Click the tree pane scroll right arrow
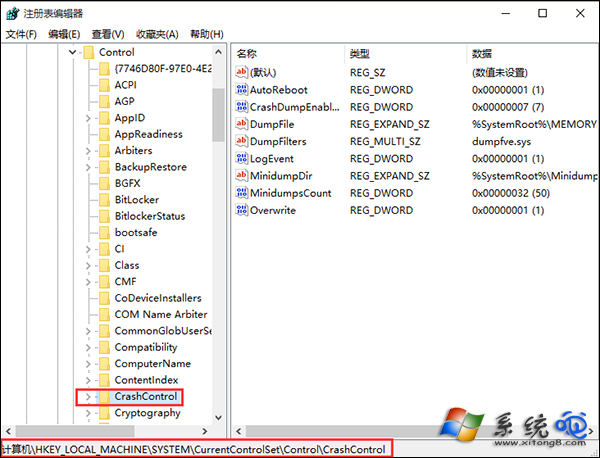The width and height of the screenshot is (600, 458). tap(205, 431)
